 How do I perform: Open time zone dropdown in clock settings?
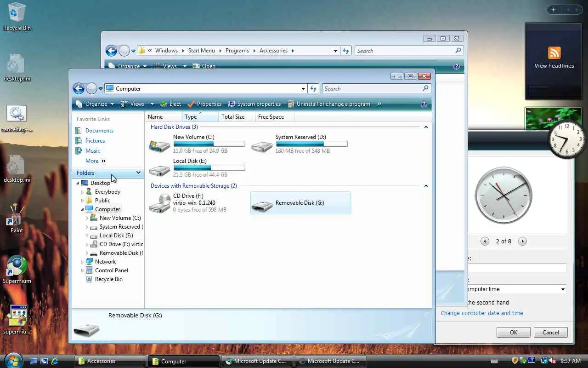563,289
